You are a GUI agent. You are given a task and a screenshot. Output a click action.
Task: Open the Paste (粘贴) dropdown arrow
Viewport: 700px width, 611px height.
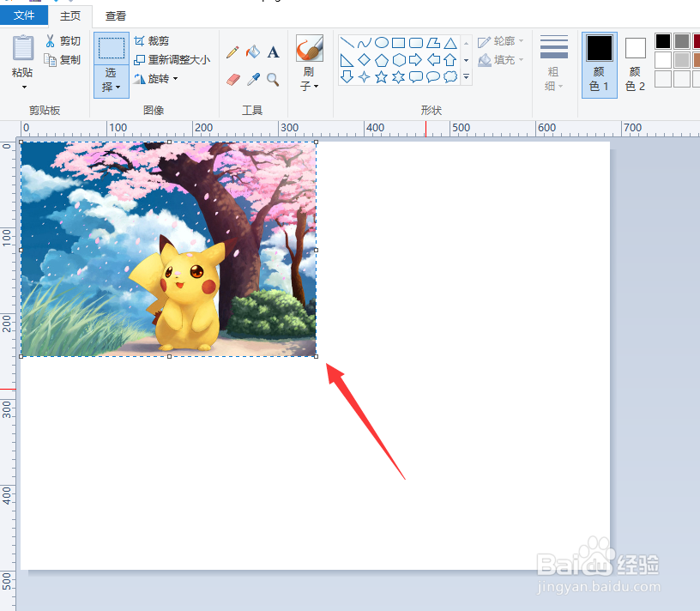(x=24, y=87)
